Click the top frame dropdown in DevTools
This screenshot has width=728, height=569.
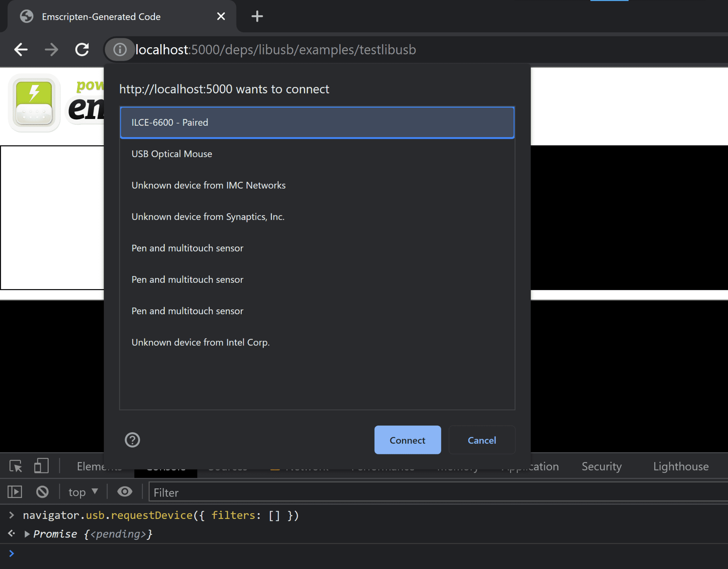pyautogui.click(x=82, y=492)
